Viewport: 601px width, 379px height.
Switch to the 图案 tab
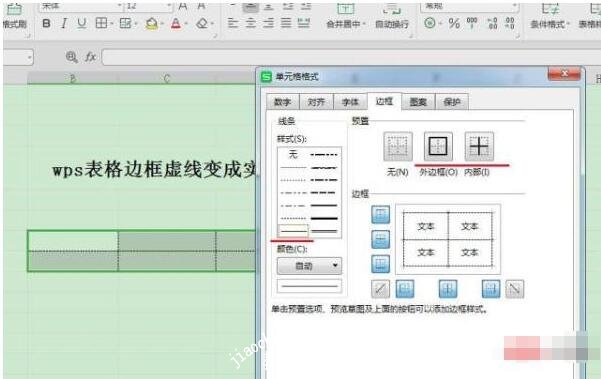(418, 102)
